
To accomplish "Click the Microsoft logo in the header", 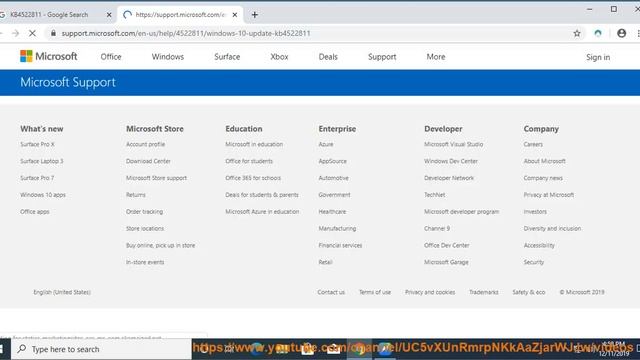I will tap(49, 56).
